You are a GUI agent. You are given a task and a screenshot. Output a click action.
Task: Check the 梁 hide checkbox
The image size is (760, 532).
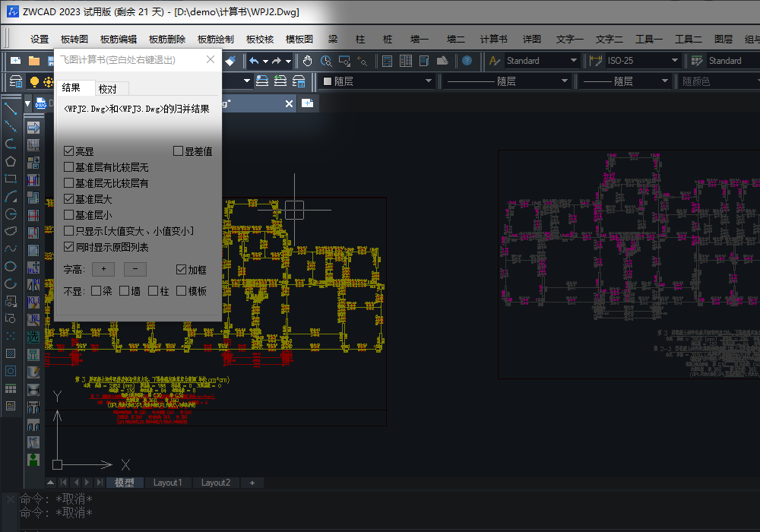(x=96, y=291)
